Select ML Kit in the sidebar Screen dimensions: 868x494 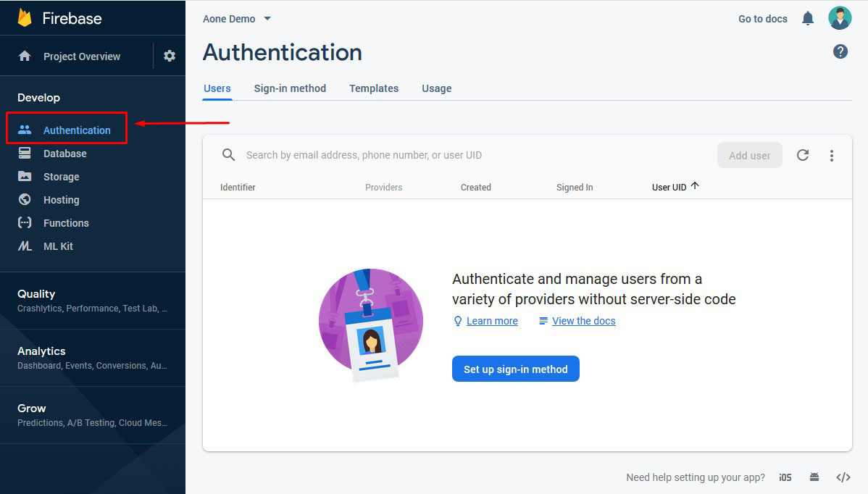click(x=58, y=246)
